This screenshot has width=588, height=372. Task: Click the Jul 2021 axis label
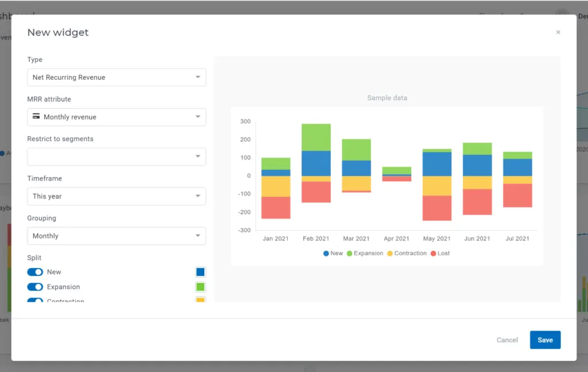517,238
